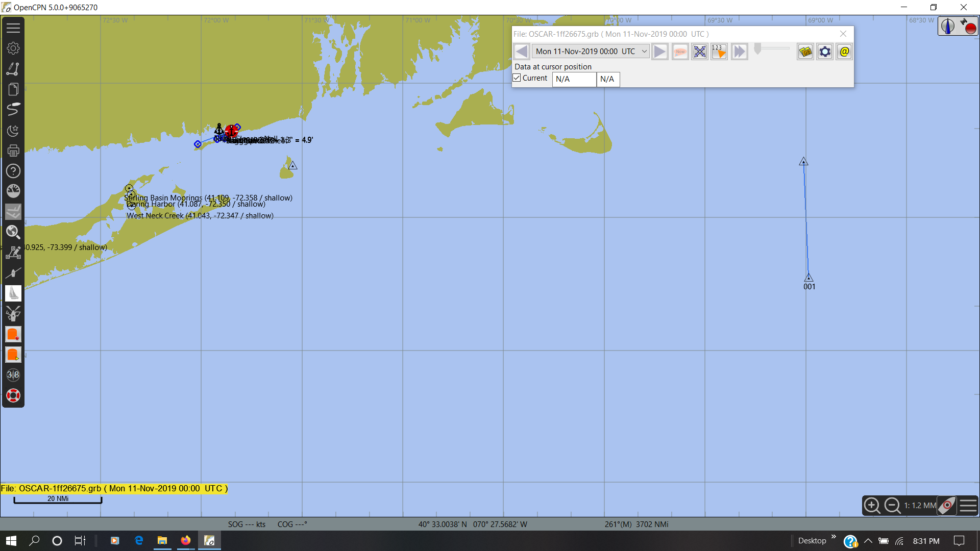Open a GRIB file using the folder icon
The image size is (980, 551).
[805, 52]
